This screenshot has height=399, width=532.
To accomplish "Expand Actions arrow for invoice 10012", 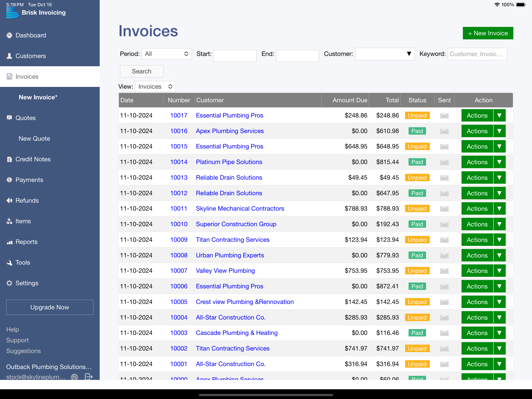I will (499, 193).
